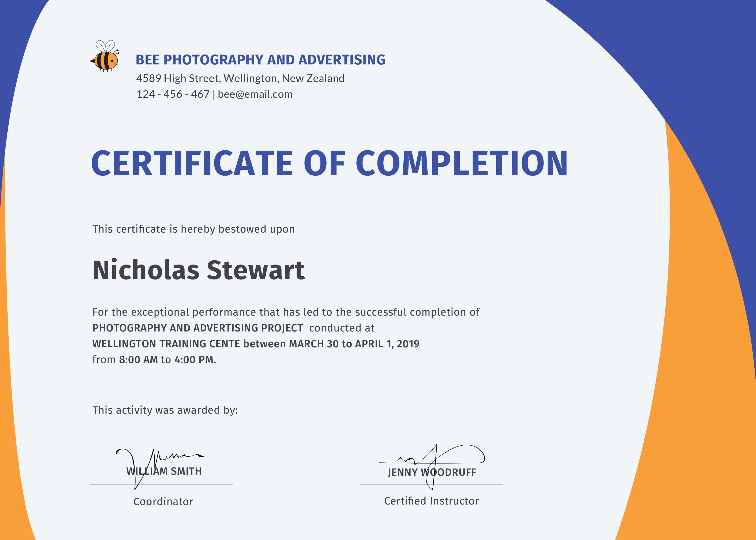Click the 'exceptional performance' sentence
This screenshot has height=540, width=756.
[x=286, y=312]
